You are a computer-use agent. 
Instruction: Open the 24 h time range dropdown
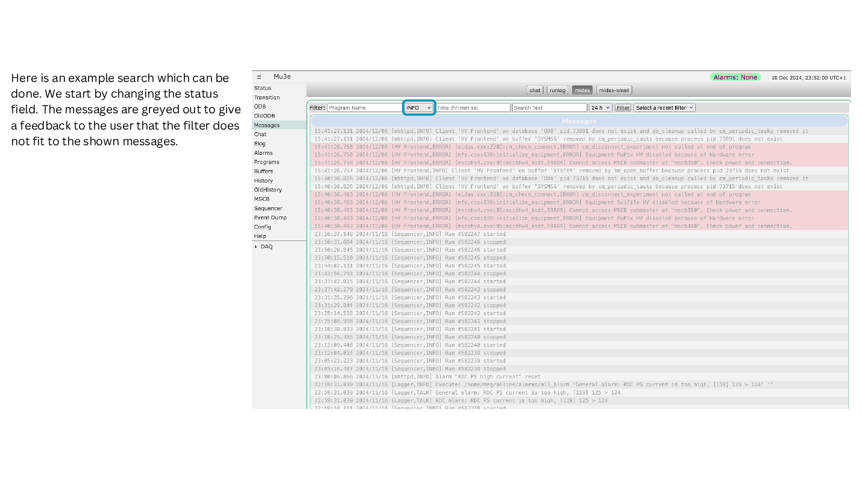[x=600, y=108]
